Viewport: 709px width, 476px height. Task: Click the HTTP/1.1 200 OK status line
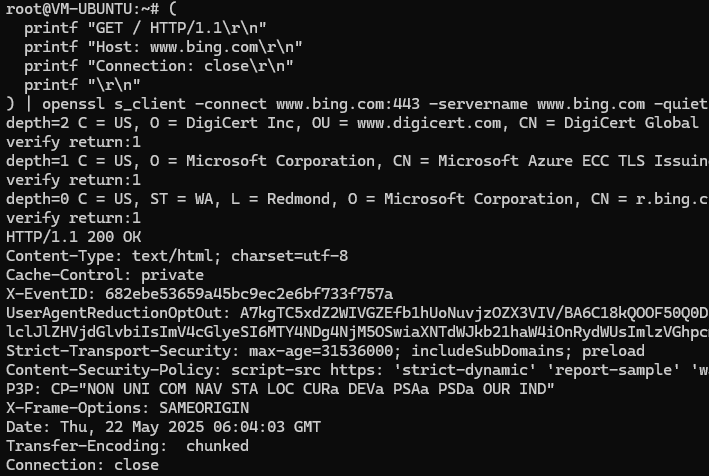(73, 237)
